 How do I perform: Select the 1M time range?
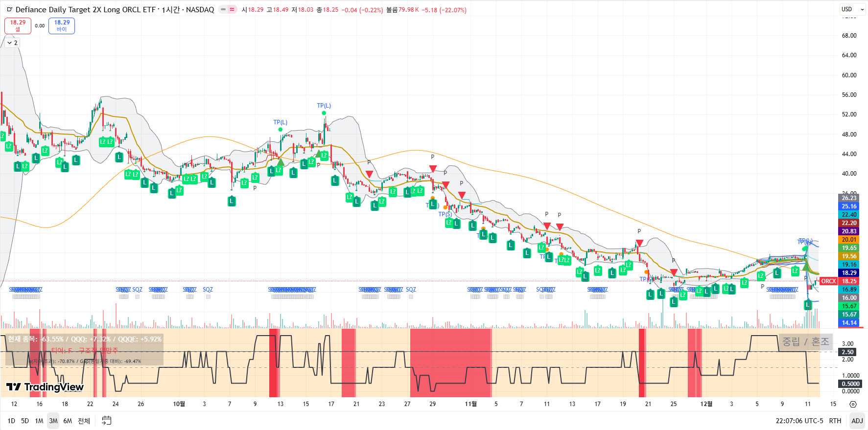pos(39,421)
